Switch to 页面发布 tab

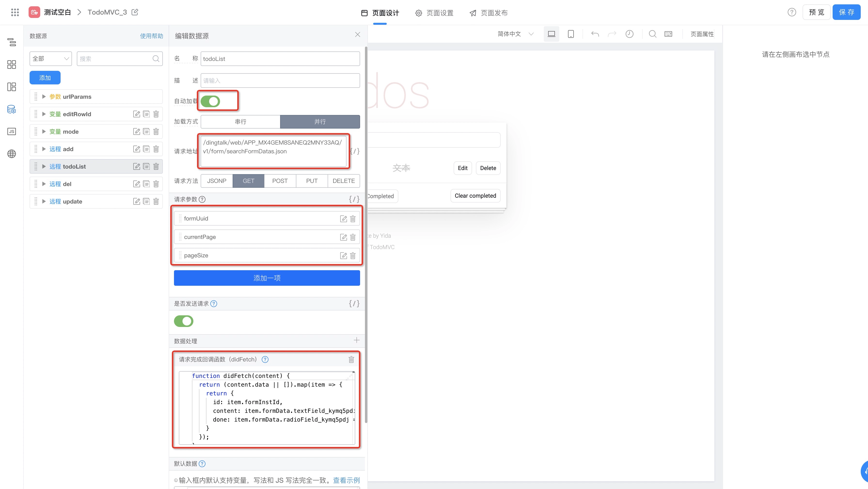489,13
